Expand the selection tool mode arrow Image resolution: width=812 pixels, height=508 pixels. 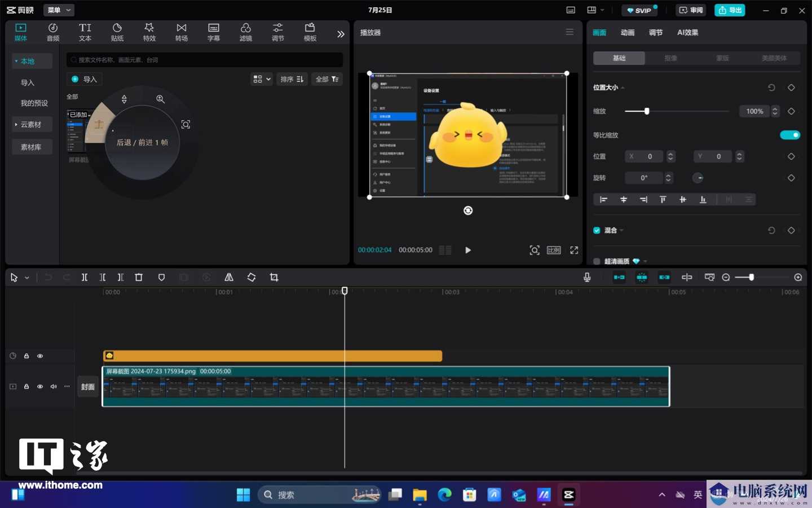(27, 278)
